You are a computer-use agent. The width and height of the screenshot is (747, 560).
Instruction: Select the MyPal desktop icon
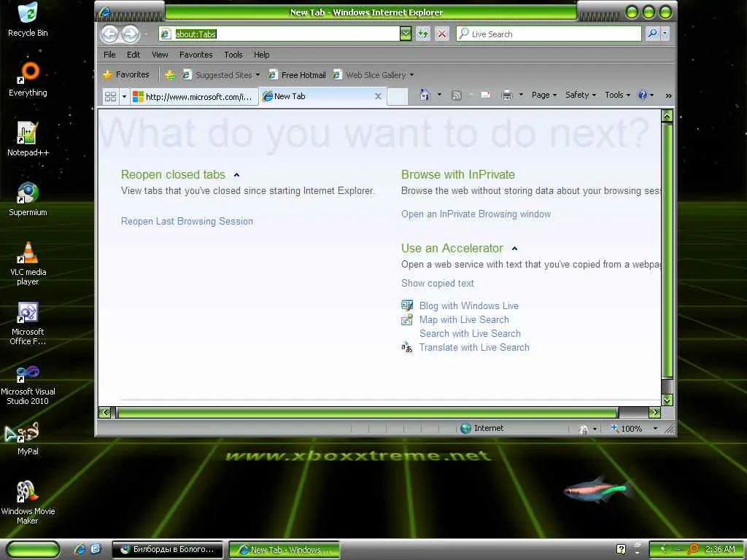point(28,438)
